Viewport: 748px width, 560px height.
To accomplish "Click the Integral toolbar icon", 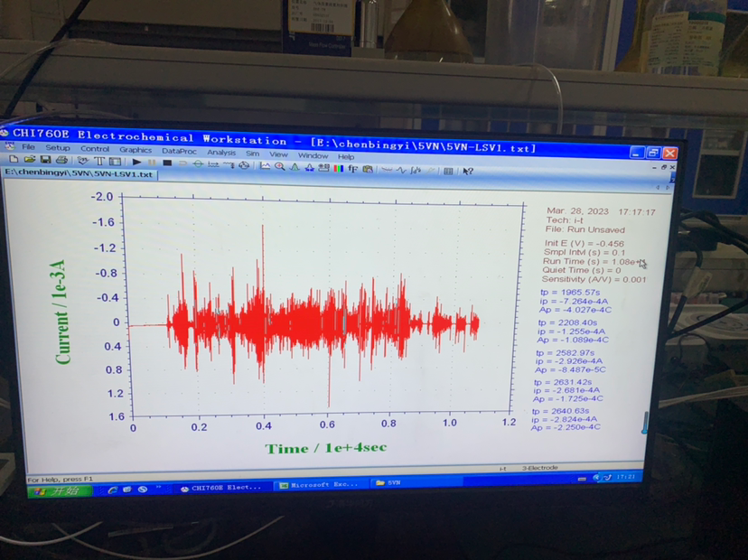I will 416,171.
